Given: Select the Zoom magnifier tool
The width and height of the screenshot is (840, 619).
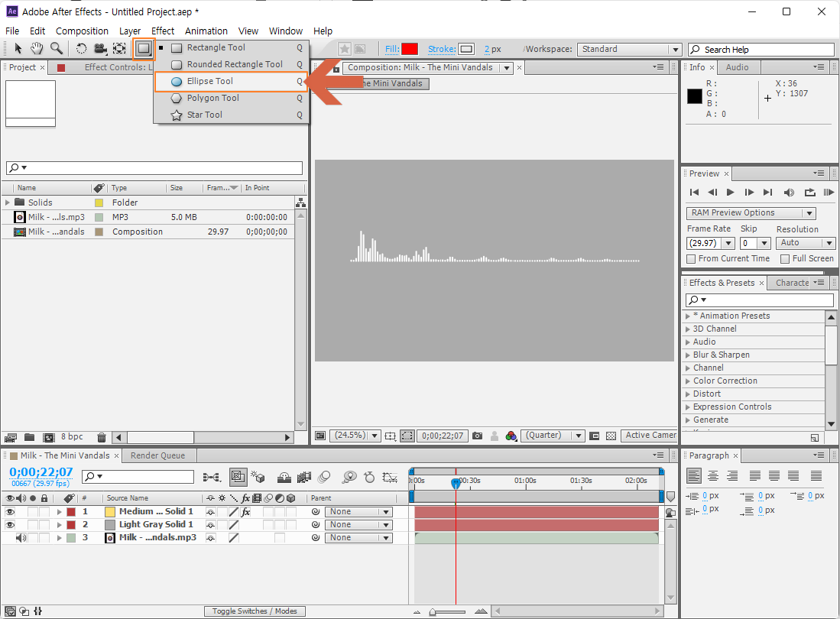Looking at the screenshot, I should click(x=57, y=49).
